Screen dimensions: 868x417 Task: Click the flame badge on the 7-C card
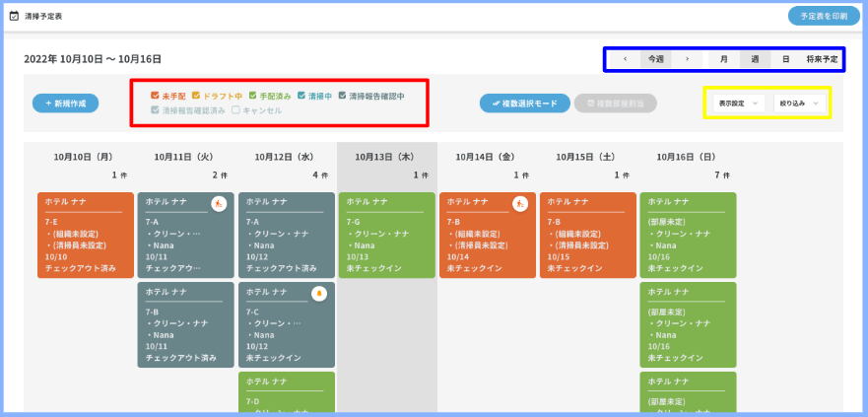(x=319, y=294)
